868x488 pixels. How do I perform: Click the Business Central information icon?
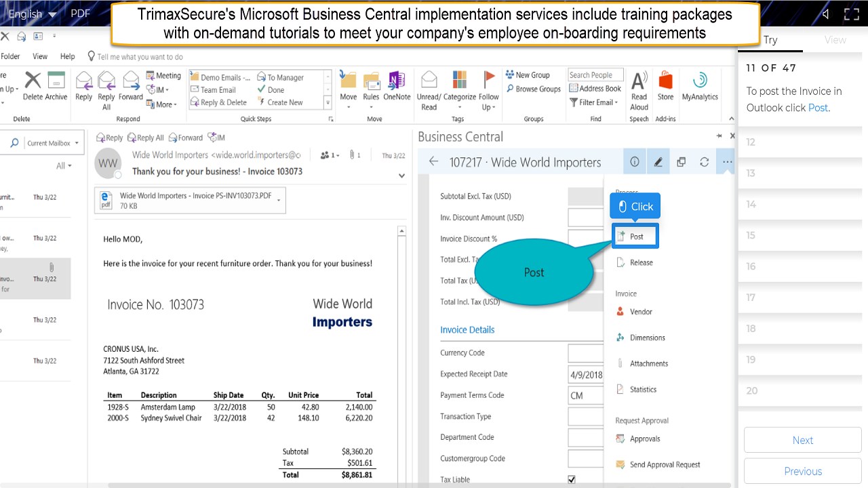(x=635, y=162)
